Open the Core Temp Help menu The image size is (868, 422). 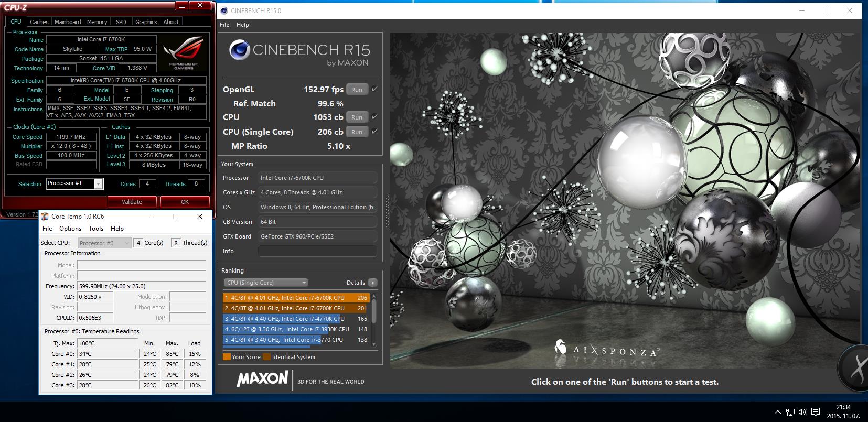click(117, 229)
